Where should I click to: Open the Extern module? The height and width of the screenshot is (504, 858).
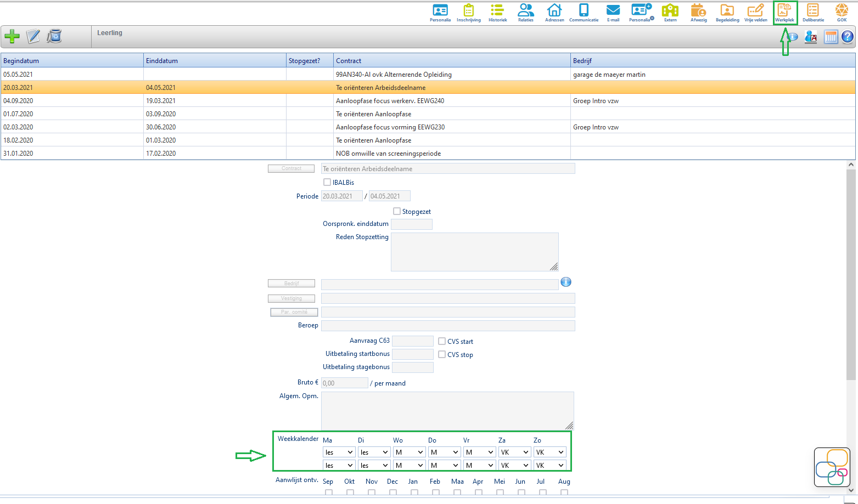click(x=670, y=13)
